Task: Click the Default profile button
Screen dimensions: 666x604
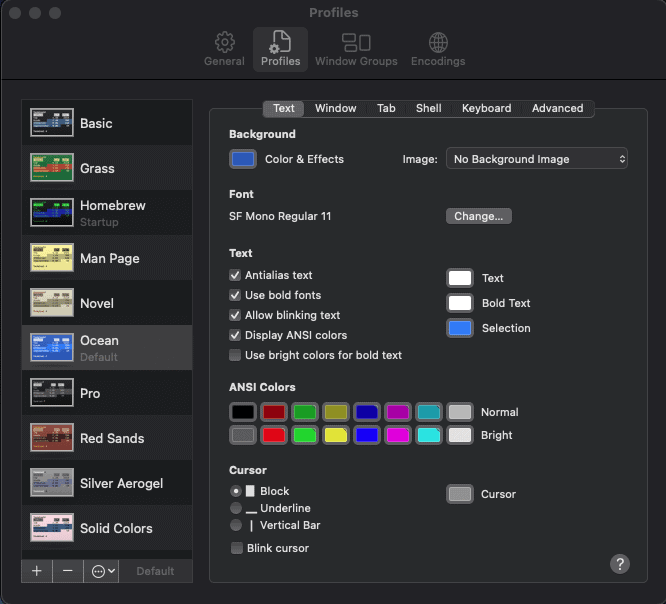Action: point(155,571)
